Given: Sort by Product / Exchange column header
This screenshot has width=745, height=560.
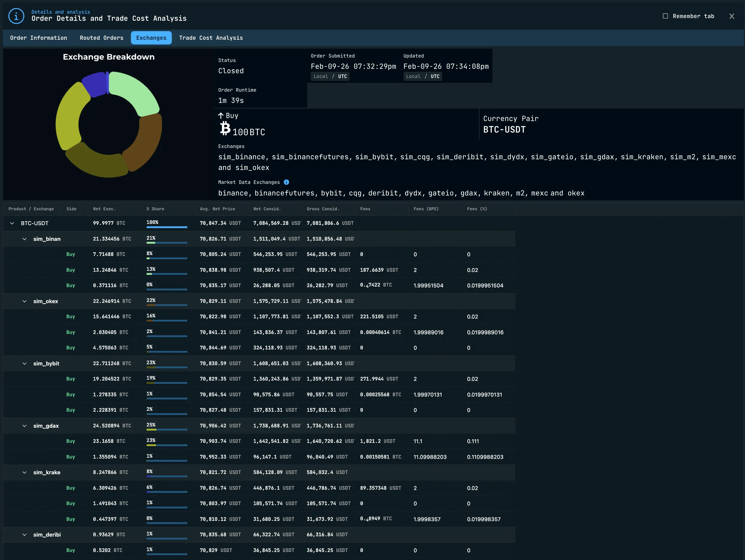Looking at the screenshot, I should pyautogui.click(x=31, y=209).
